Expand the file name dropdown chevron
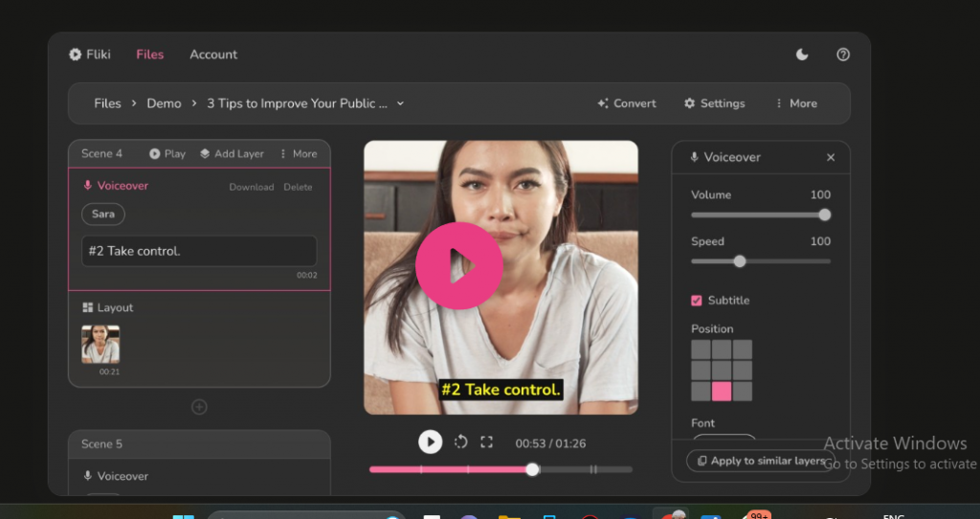 pyautogui.click(x=400, y=103)
